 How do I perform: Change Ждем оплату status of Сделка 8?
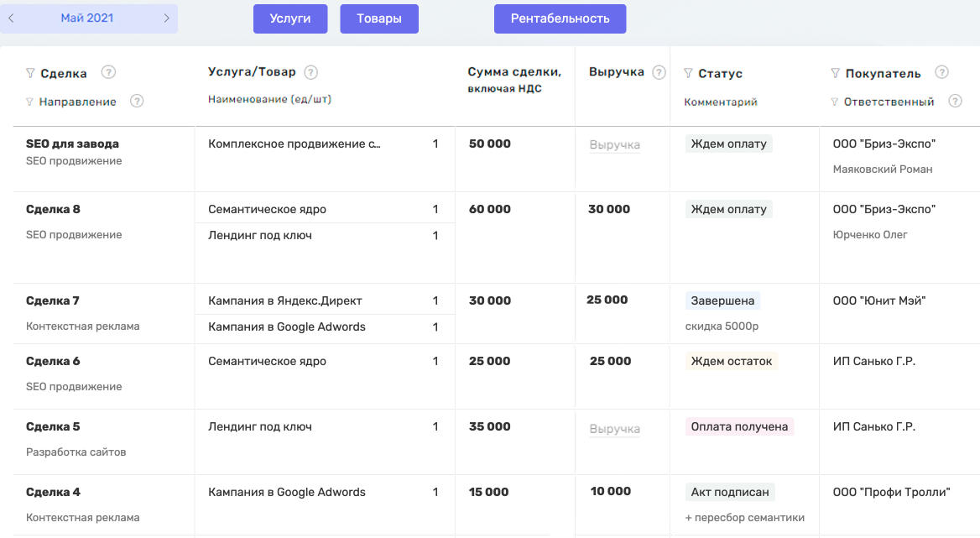(729, 209)
